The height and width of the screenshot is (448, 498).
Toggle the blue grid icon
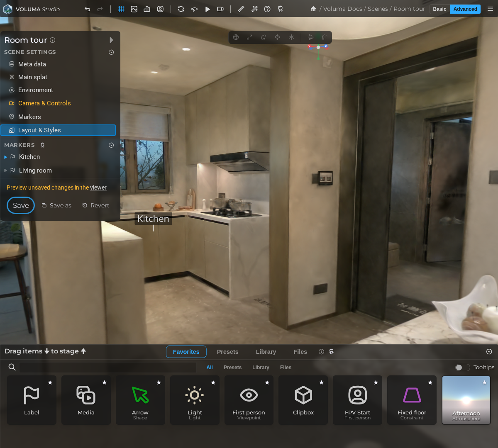(121, 9)
